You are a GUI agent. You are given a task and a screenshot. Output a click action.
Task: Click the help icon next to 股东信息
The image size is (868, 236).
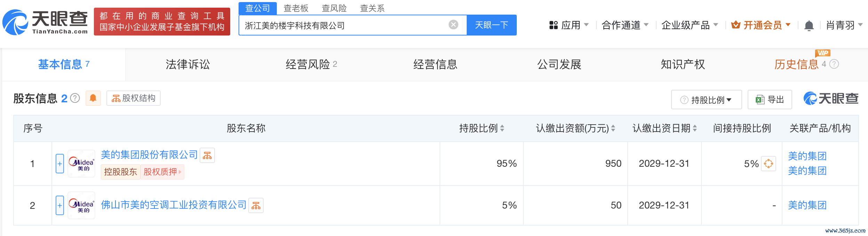click(75, 99)
